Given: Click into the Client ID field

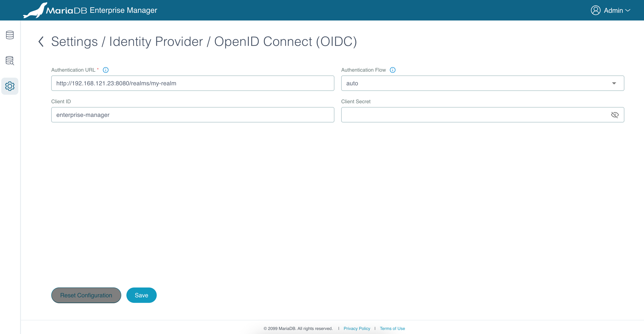Looking at the screenshot, I should pos(192,115).
